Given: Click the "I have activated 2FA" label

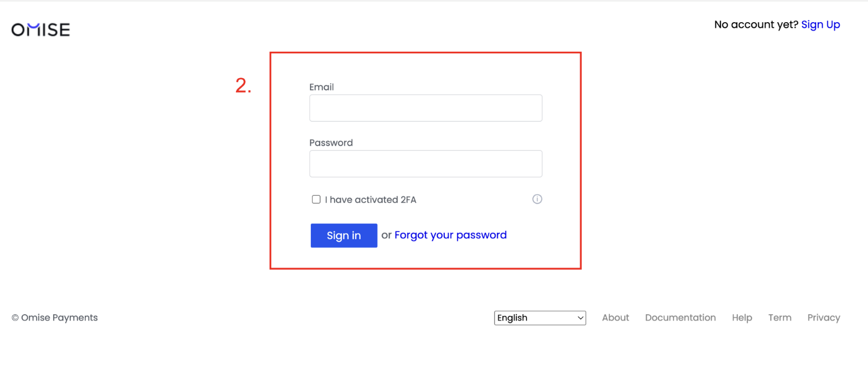Looking at the screenshot, I should [370, 200].
